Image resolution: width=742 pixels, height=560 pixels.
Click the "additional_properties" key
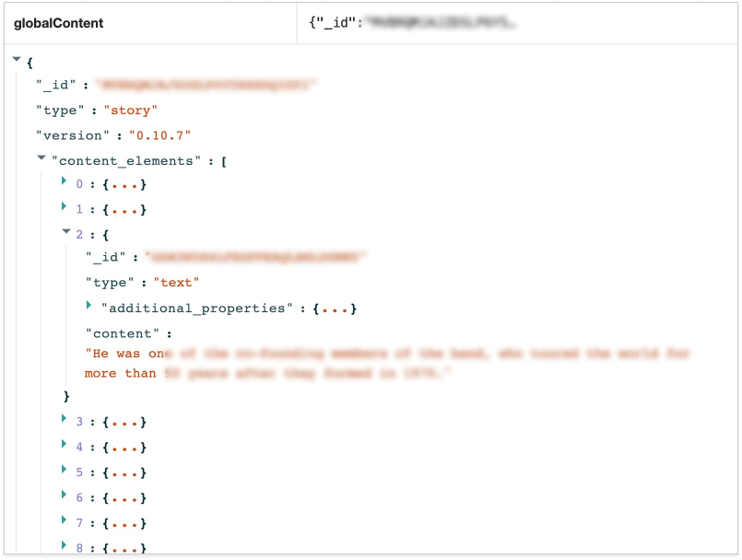pos(197,309)
